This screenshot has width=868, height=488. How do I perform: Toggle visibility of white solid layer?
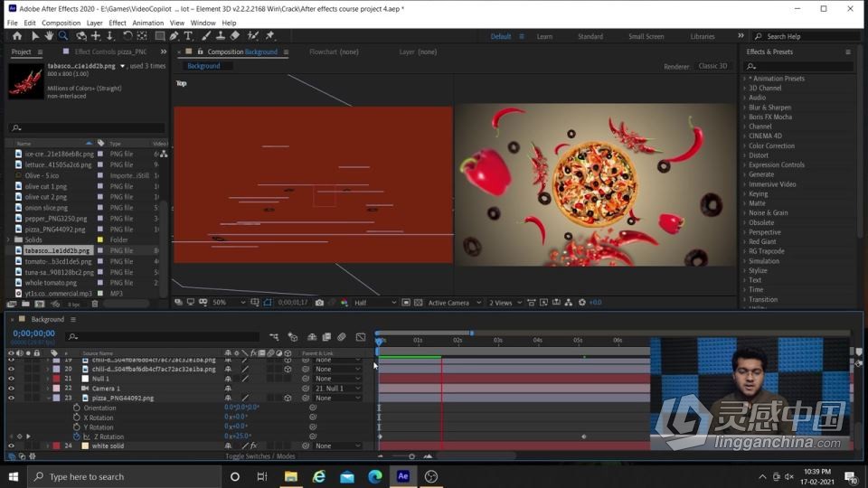point(12,446)
